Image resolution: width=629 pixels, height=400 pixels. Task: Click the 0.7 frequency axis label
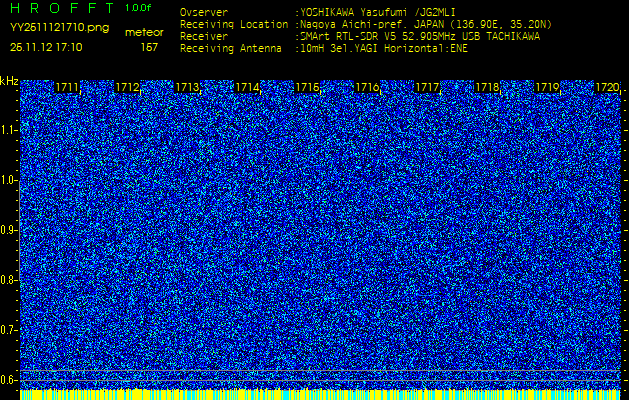7,330
